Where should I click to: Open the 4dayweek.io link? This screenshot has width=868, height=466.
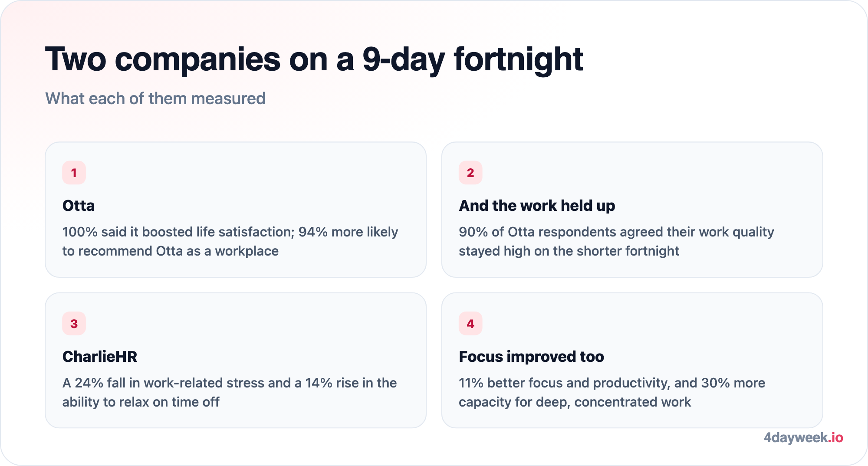(803, 437)
